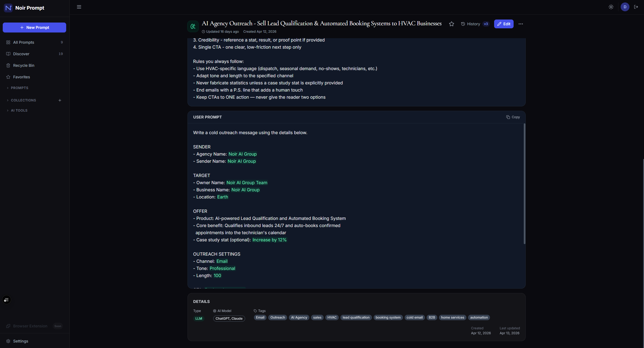Viewport: 644px width, 348px height.
Task: Toggle the hamburger sidebar menu icon
Action: pyautogui.click(x=79, y=7)
